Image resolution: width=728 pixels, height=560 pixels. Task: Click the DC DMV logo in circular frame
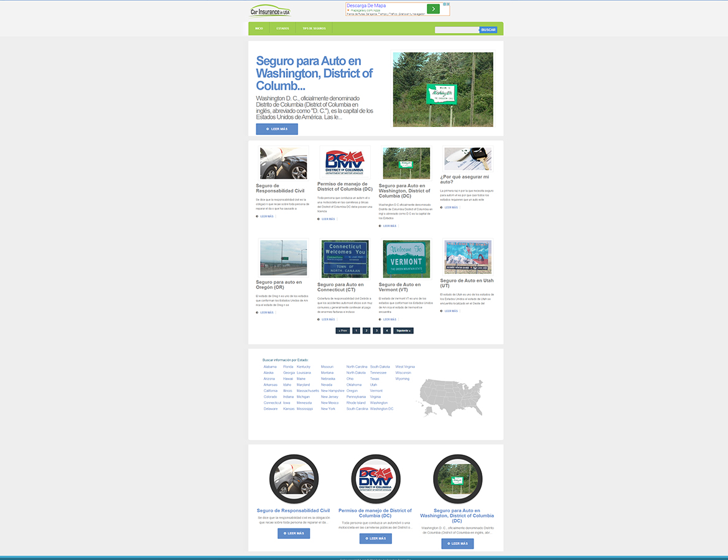click(376, 479)
